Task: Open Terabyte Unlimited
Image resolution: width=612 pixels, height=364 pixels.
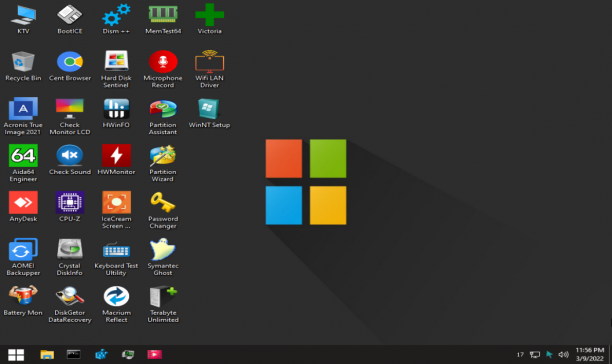Action: coord(163,304)
